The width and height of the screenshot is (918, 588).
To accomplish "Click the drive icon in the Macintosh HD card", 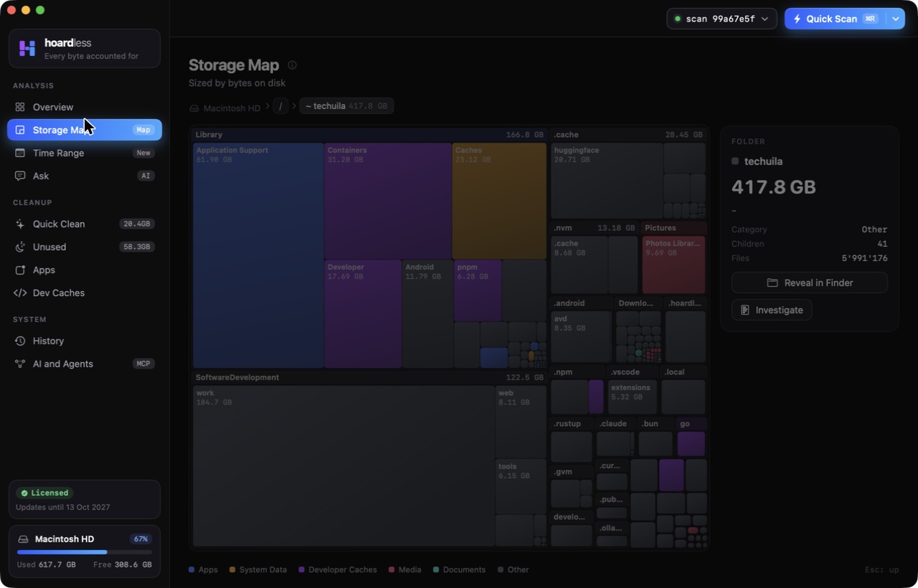I will coord(23,539).
